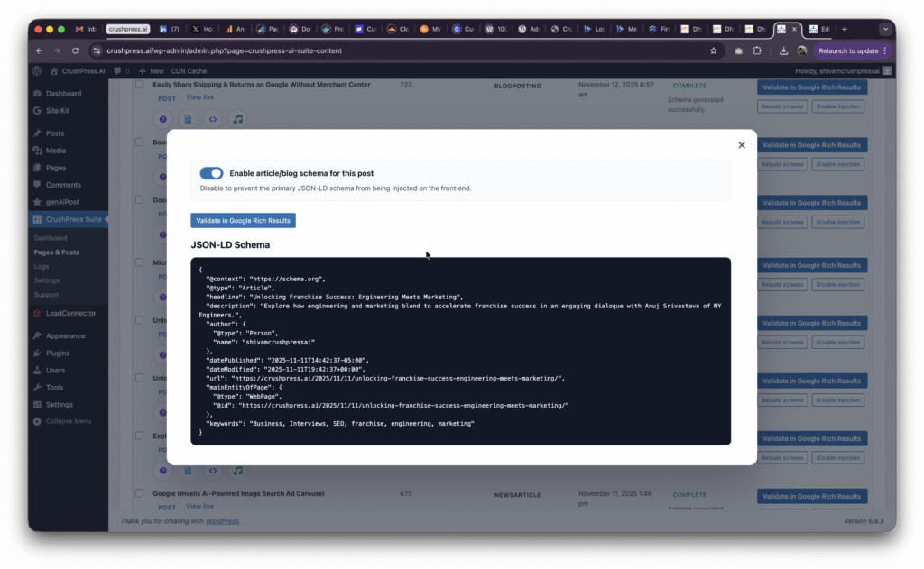Select checkbox for row starting with Expl
Image resolution: width=924 pixels, height=569 pixels.
(139, 436)
